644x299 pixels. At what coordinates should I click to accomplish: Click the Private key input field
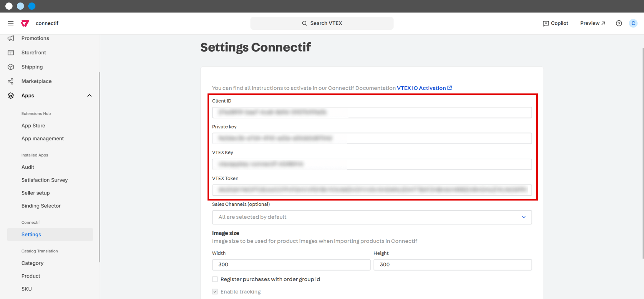372,138
